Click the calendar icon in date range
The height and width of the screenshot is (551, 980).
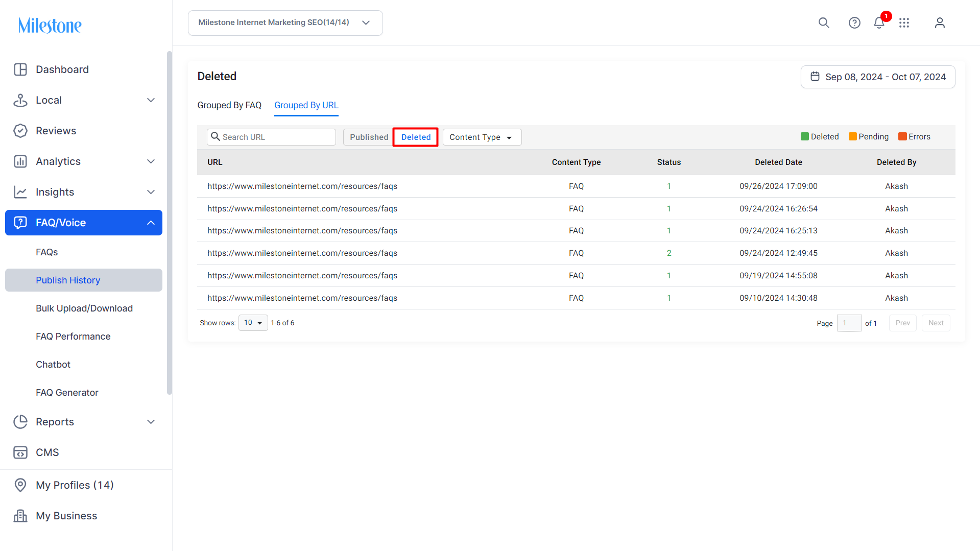point(815,77)
